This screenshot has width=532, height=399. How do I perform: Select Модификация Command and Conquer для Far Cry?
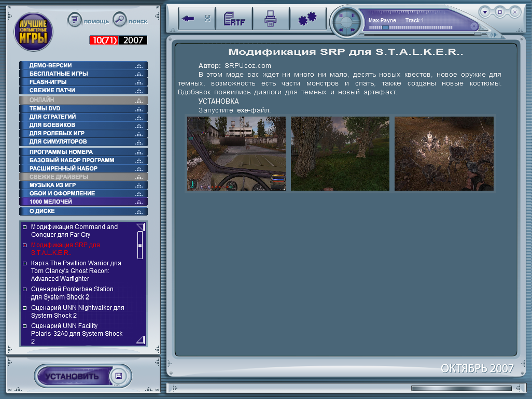click(74, 231)
